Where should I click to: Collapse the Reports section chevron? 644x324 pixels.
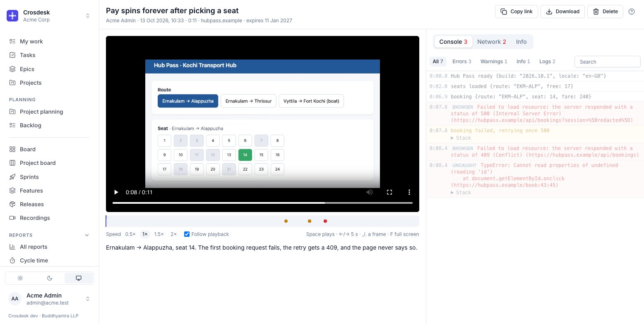point(87,235)
